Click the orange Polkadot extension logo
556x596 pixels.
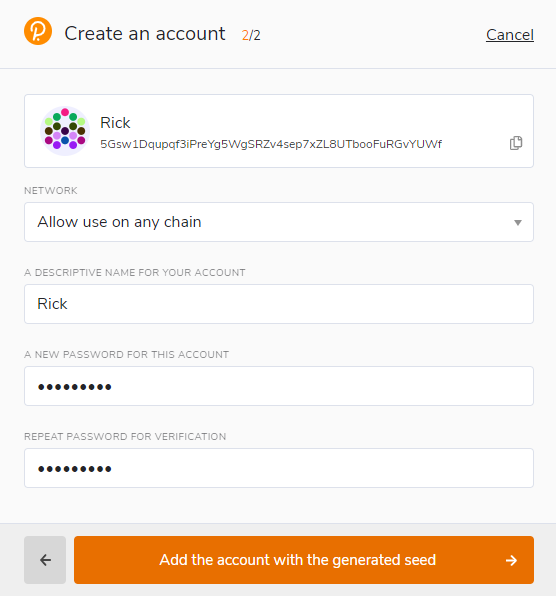[38, 31]
